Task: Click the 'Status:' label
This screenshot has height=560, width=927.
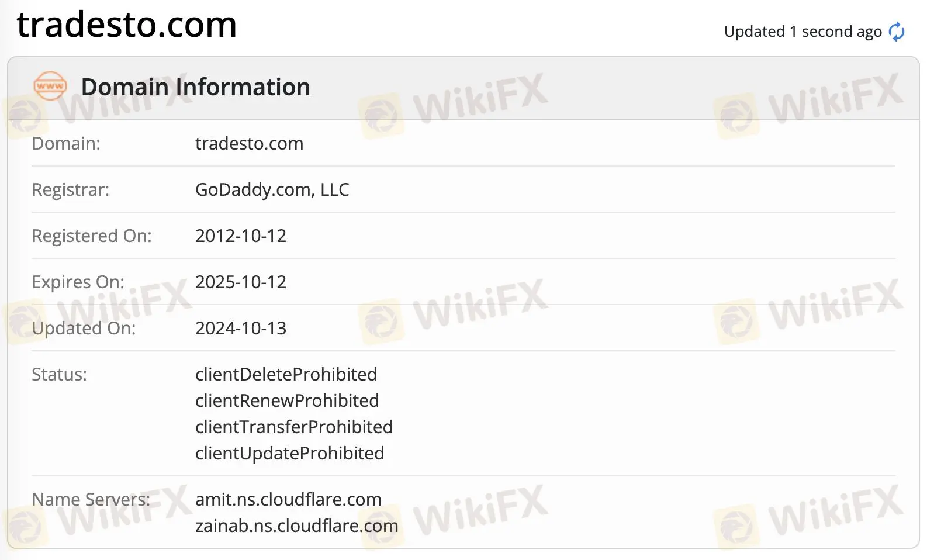Action: click(59, 374)
